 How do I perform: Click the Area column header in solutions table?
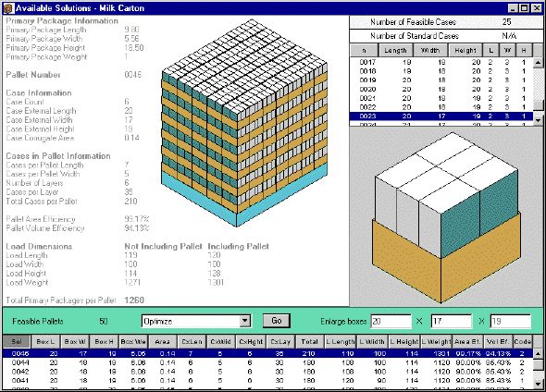(x=162, y=341)
